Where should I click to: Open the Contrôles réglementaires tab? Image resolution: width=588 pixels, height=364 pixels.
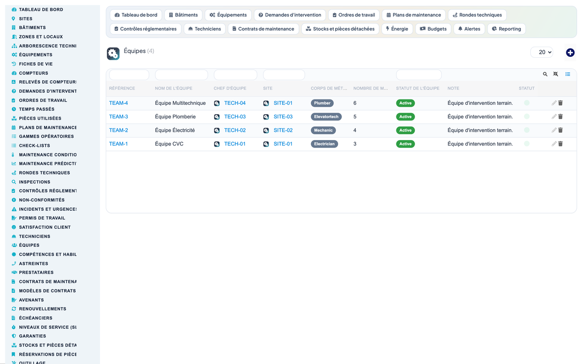[146, 29]
